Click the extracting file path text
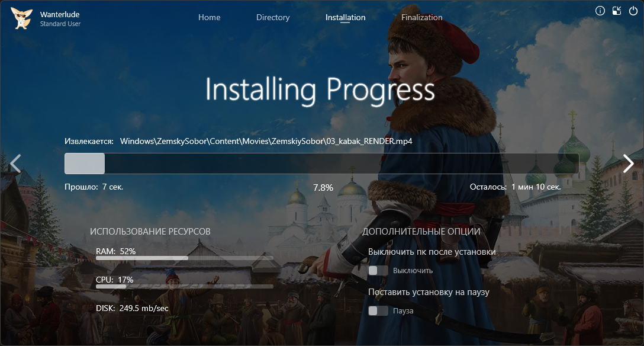This screenshot has width=644, height=346. [x=266, y=142]
